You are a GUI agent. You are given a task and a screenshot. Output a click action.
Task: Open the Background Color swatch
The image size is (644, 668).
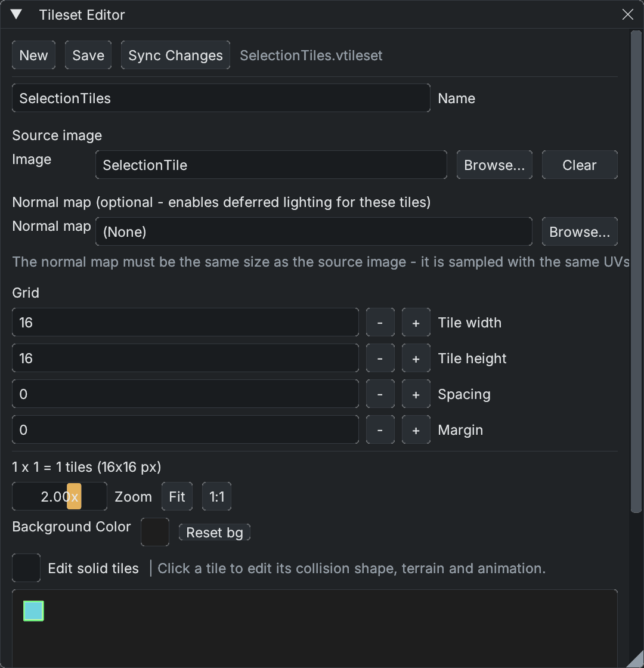pos(154,532)
